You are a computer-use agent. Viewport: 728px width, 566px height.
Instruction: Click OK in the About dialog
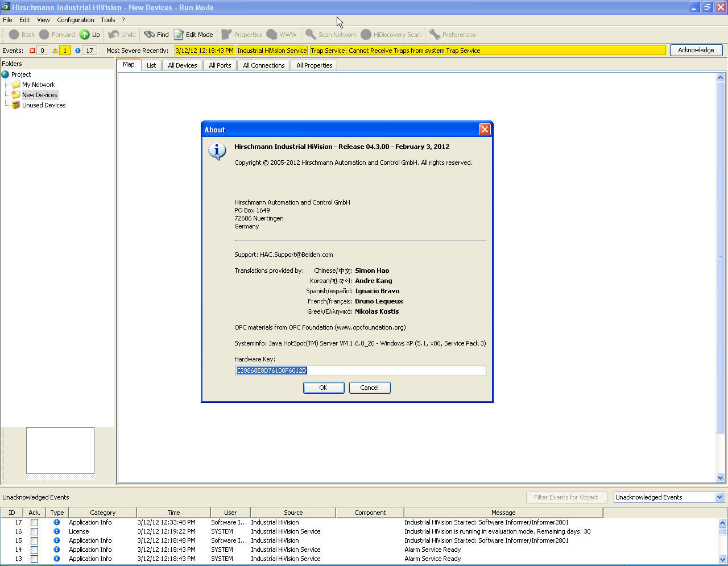323,388
